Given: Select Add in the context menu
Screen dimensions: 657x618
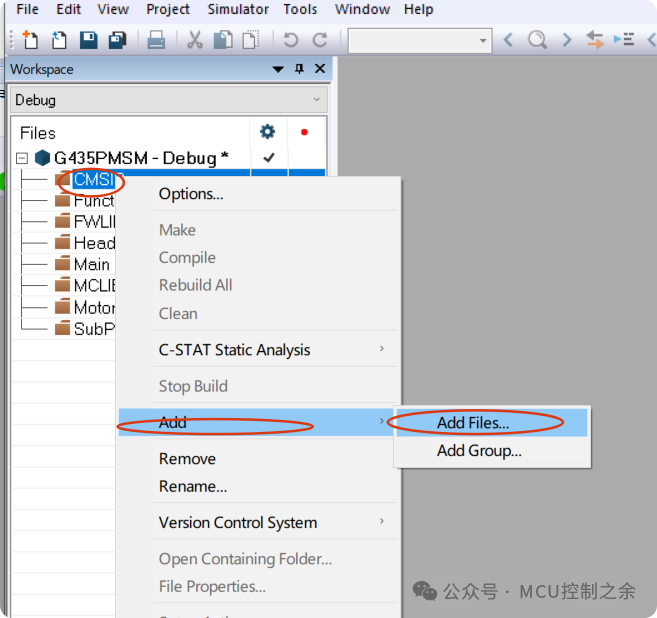Looking at the screenshot, I should 256,422.
